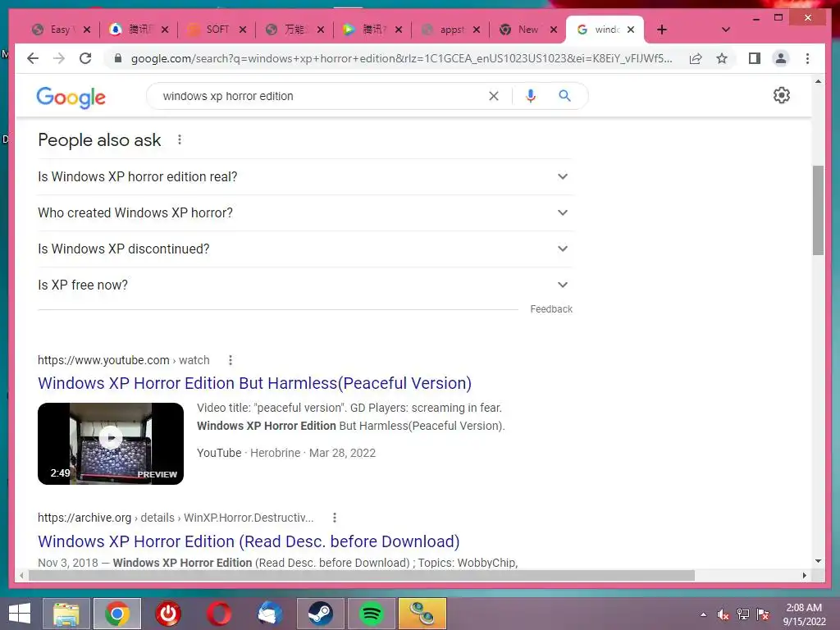This screenshot has height=630, width=840.
Task: Open the tab search dropdown
Action: click(725, 30)
